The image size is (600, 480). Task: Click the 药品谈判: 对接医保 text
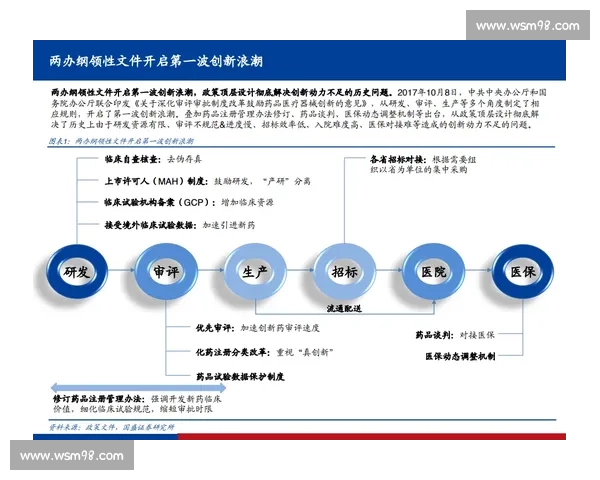pyautogui.click(x=455, y=335)
